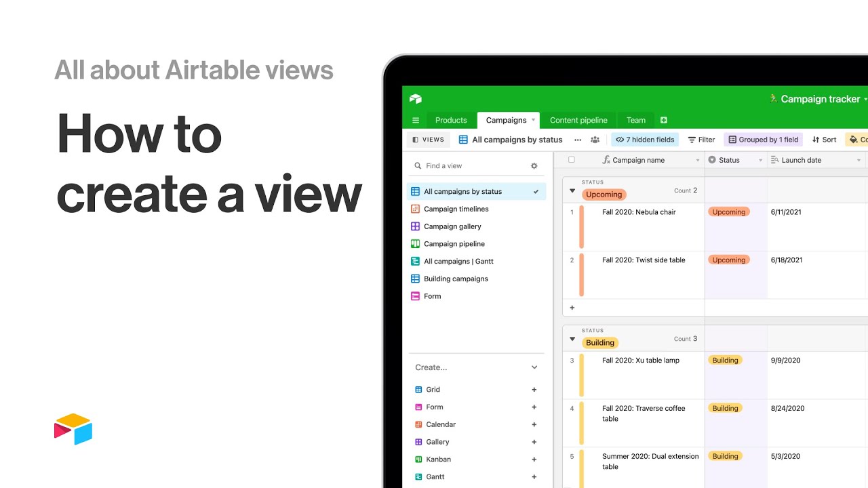Add a new table with the plus icon
Screen dimensions: 868x488
664,120
